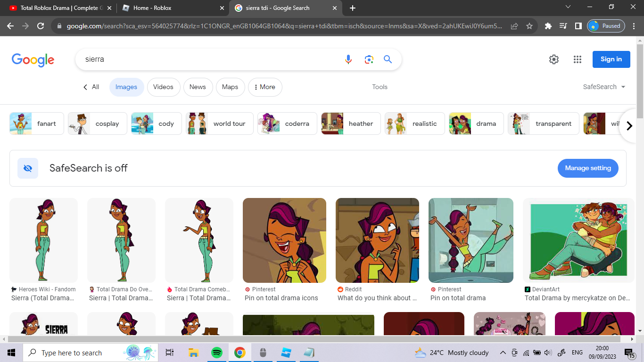
Task: Open Windows Start menu
Action: 11,353
